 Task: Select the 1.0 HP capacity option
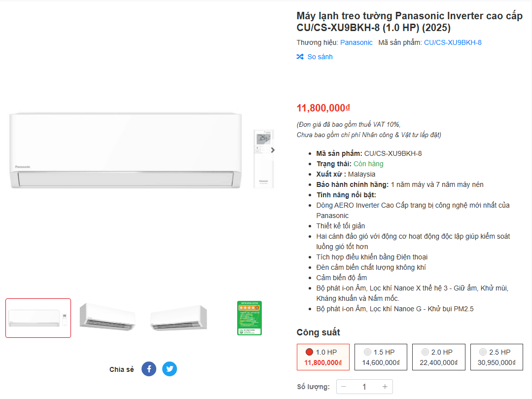point(323,357)
